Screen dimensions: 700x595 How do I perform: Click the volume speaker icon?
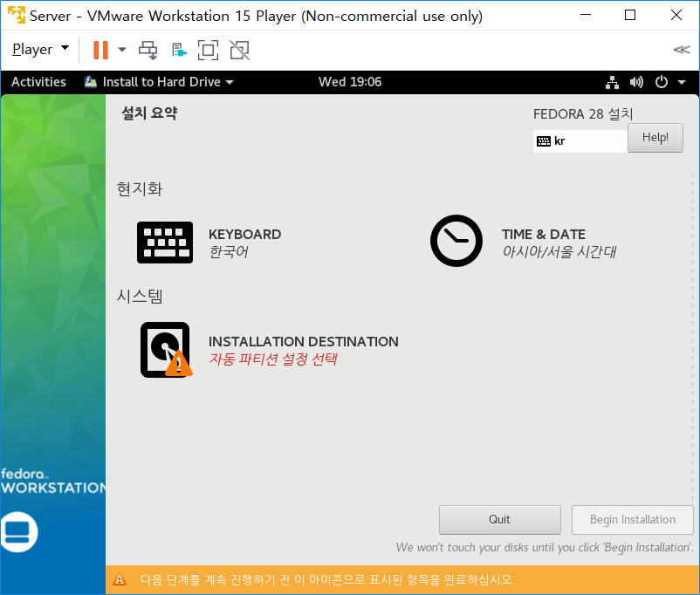636,82
